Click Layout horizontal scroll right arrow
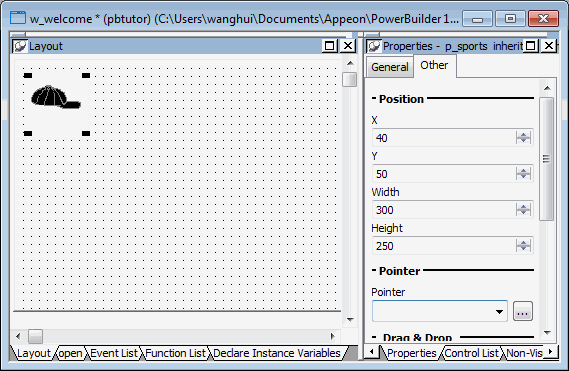The height and width of the screenshot is (371, 569). click(332, 337)
